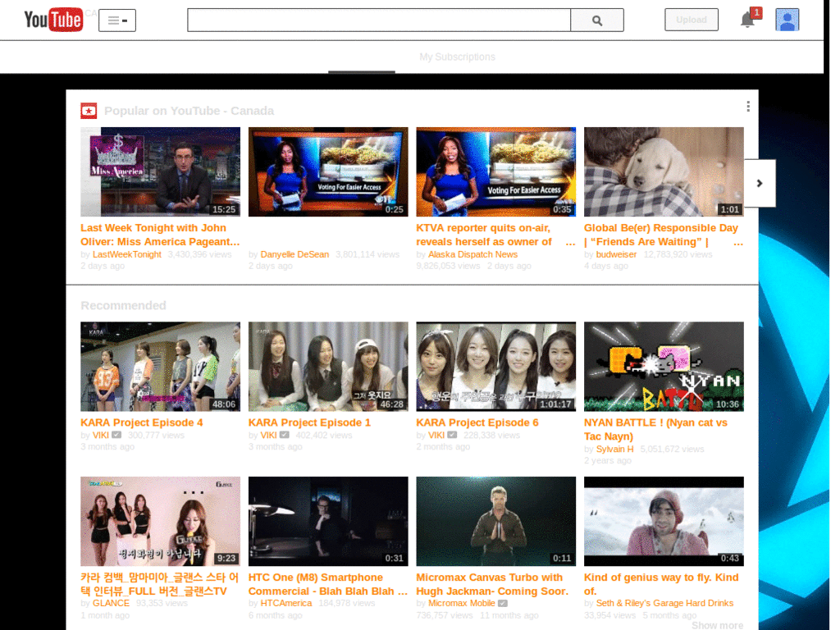This screenshot has height=630, width=840.
Task: Play KTVA reporter 0:35 thumbnail
Action: coord(496,172)
